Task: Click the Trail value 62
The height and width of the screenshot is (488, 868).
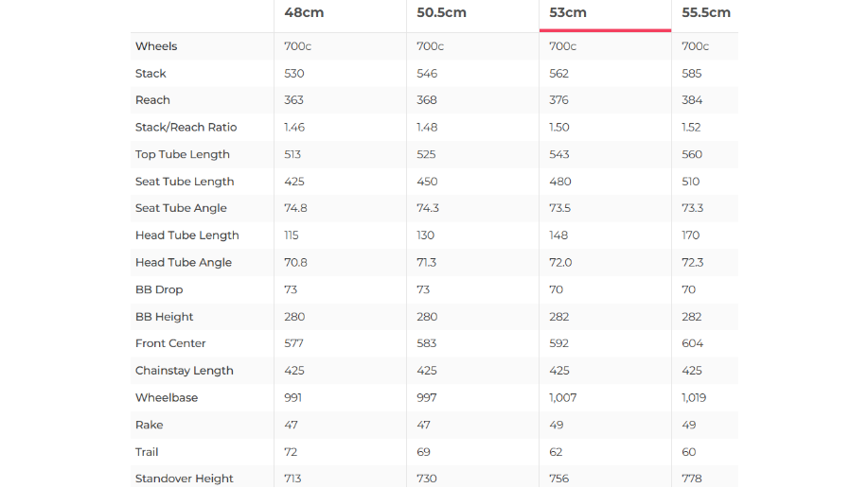Action: (x=557, y=452)
